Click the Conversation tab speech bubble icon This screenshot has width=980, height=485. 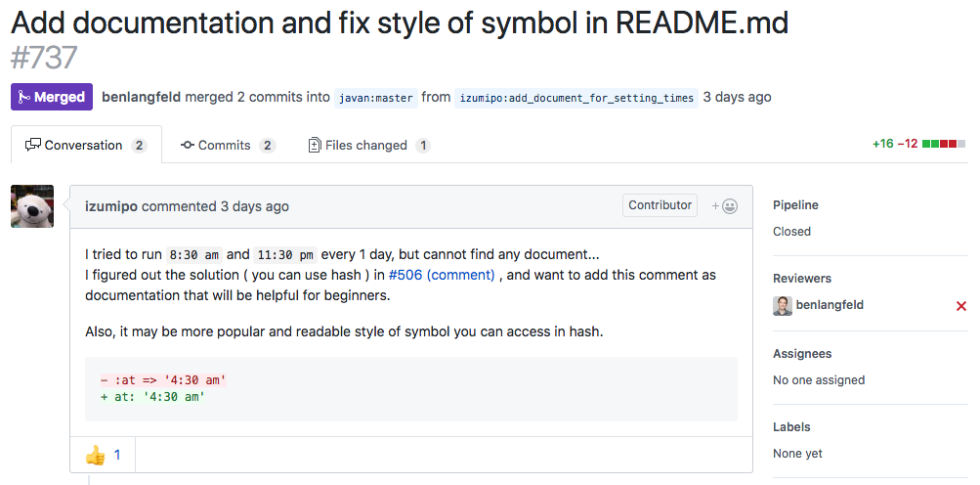(32, 145)
